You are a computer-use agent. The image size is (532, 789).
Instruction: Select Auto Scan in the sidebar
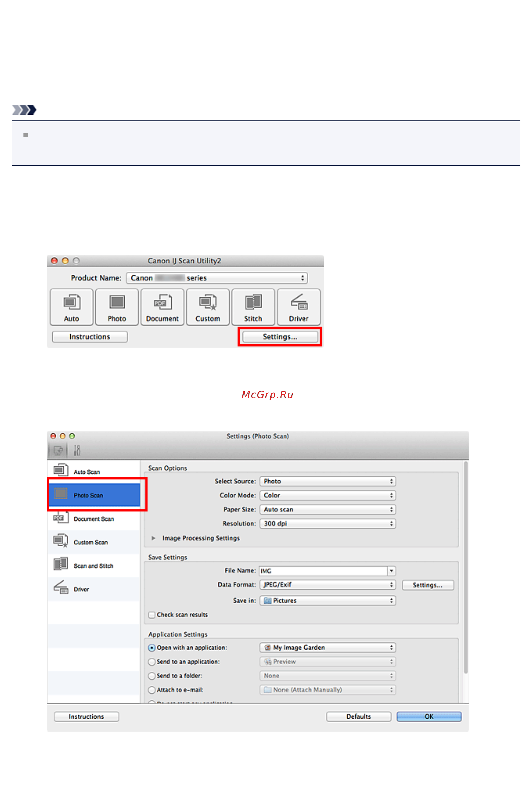click(x=94, y=472)
